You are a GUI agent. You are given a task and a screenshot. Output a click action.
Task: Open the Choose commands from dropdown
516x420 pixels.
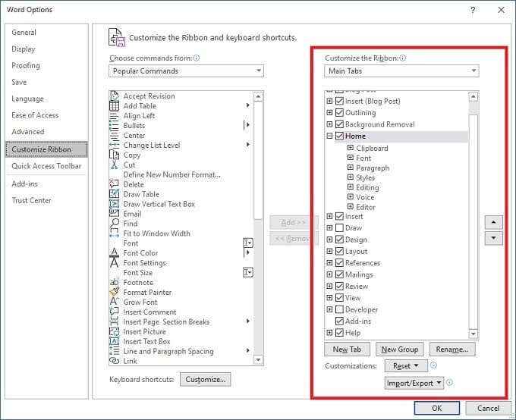186,71
